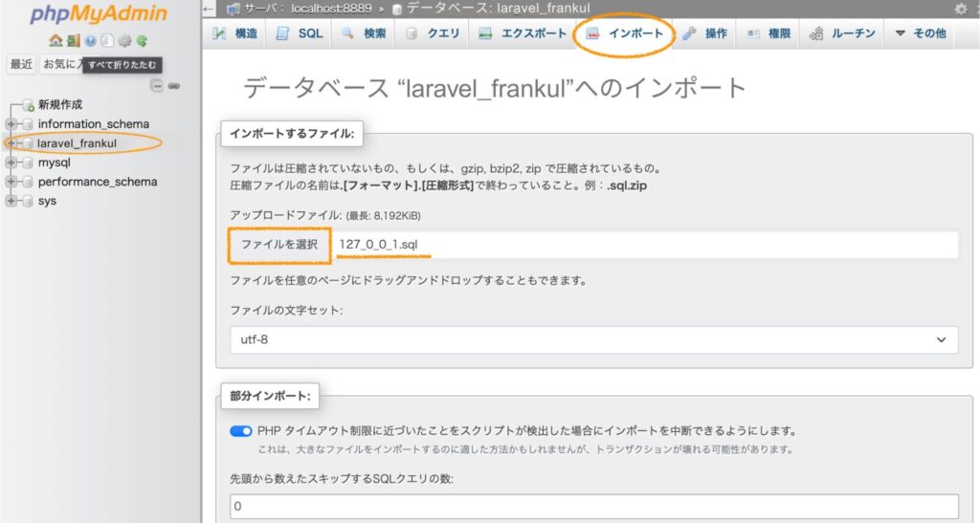Screen dimensions: 980x523
Task: Select the インポート import tab
Action: [x=624, y=33]
